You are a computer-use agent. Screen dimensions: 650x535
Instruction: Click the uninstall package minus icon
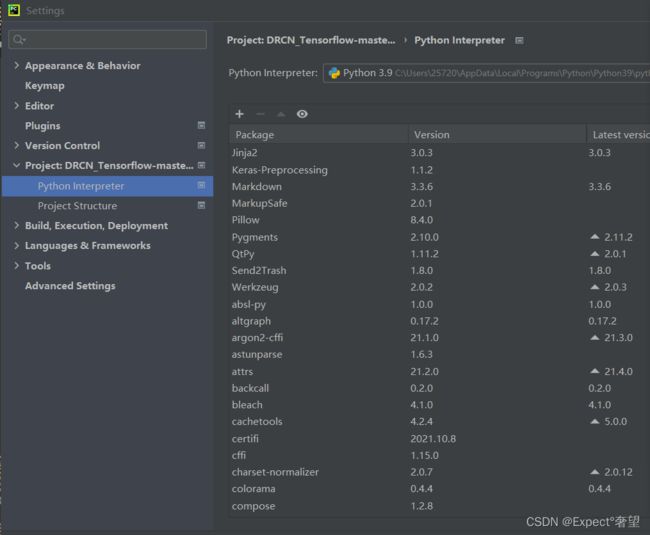pos(260,114)
